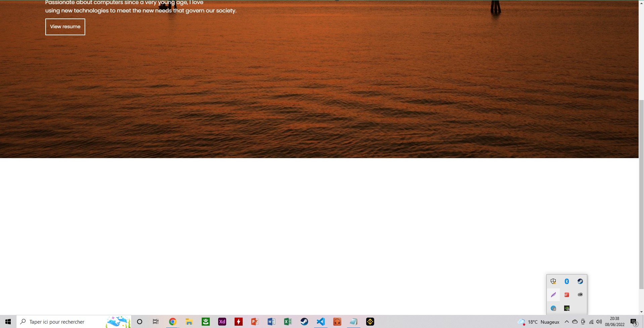
Task: Open the Binance taskbar app
Action: point(370,322)
